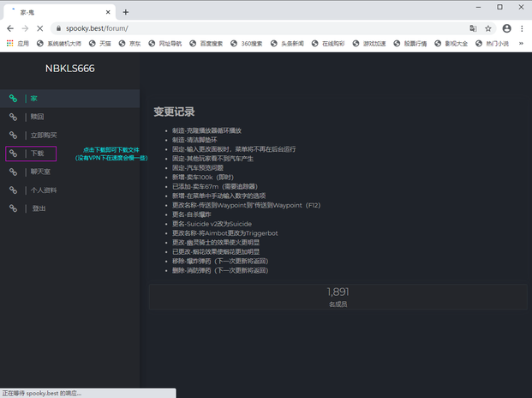The image size is (532, 398).
Task: Open the Chrome three-dot menu
Action: pyautogui.click(x=522, y=28)
